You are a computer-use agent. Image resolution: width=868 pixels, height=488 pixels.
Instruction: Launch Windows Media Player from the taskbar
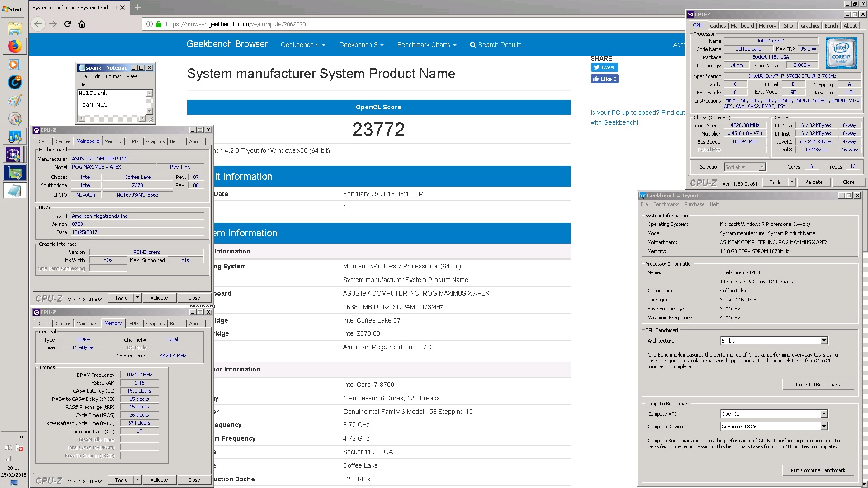click(14, 64)
